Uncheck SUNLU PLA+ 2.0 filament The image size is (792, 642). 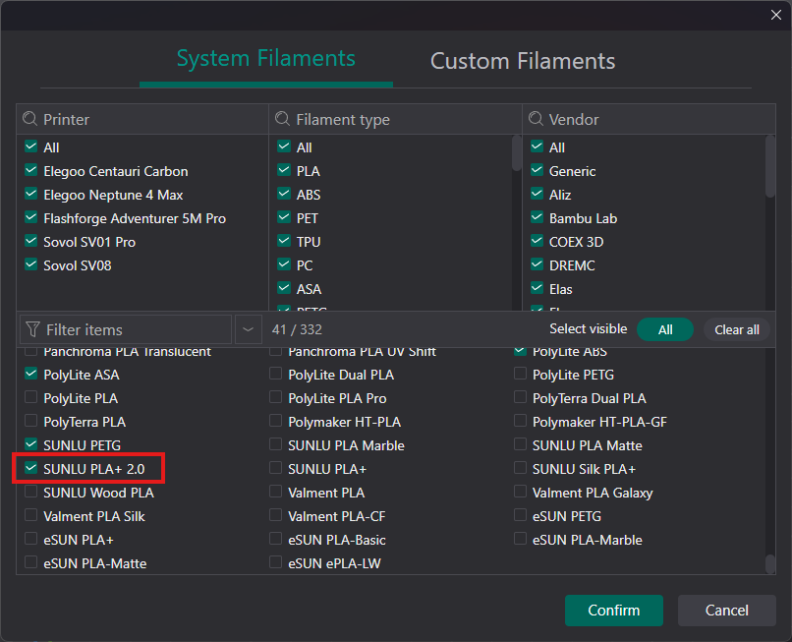pyautogui.click(x=31, y=469)
